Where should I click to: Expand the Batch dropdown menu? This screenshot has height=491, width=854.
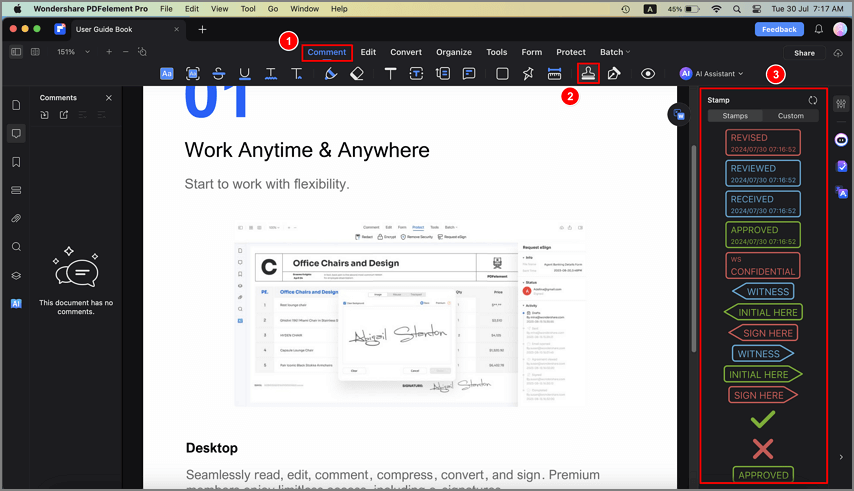(615, 52)
